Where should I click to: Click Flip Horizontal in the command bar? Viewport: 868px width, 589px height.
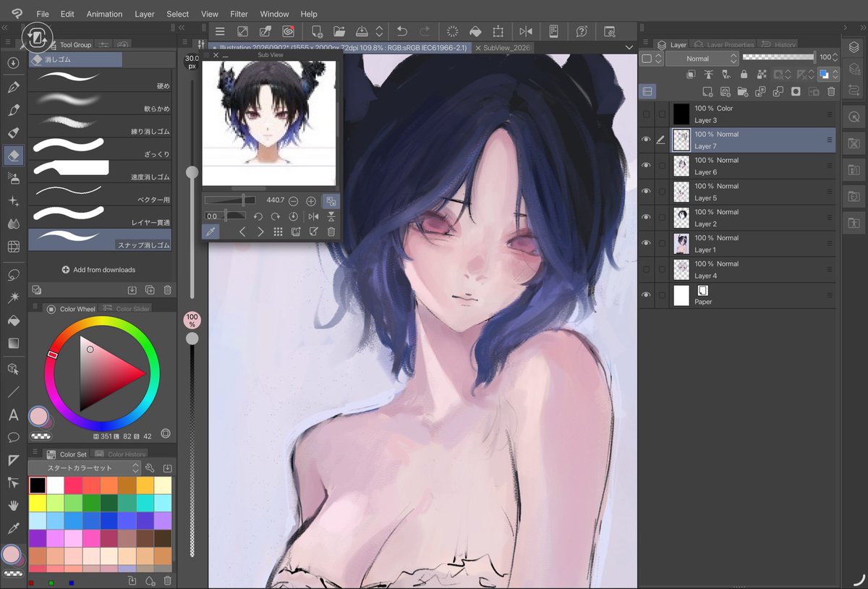tap(526, 32)
